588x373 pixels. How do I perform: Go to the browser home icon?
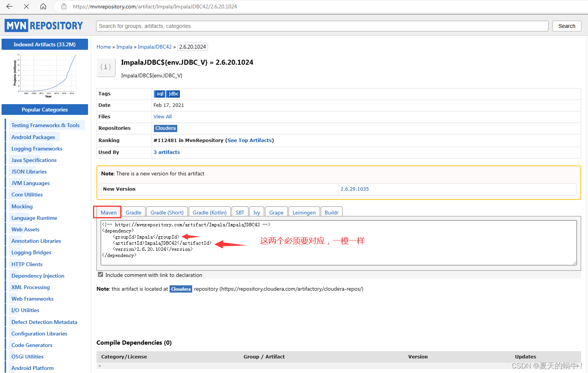[x=43, y=7]
